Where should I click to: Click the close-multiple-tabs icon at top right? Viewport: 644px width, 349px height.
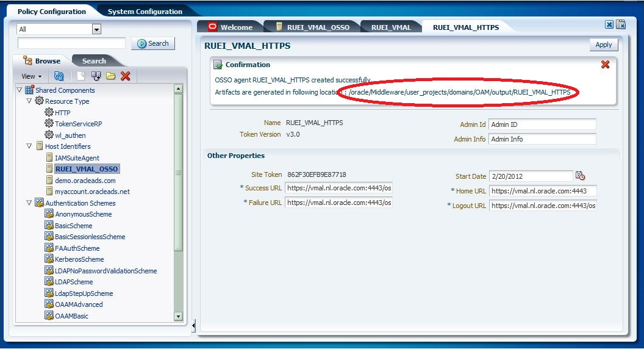(621, 24)
